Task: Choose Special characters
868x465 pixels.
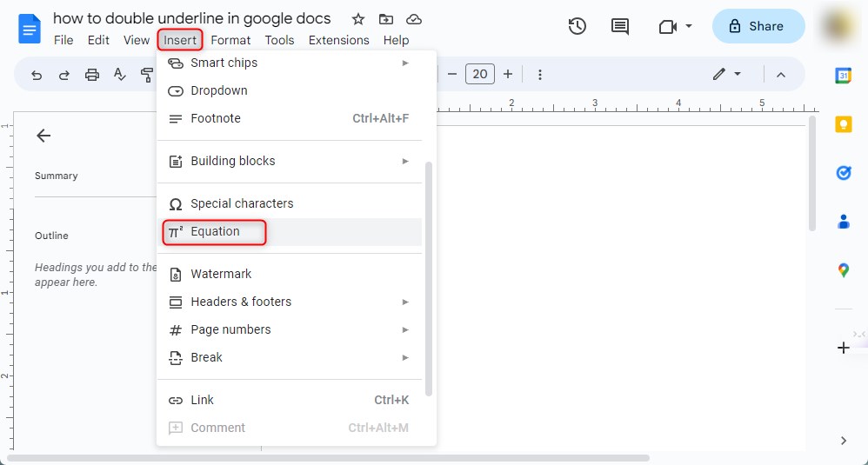Action: click(x=289, y=203)
